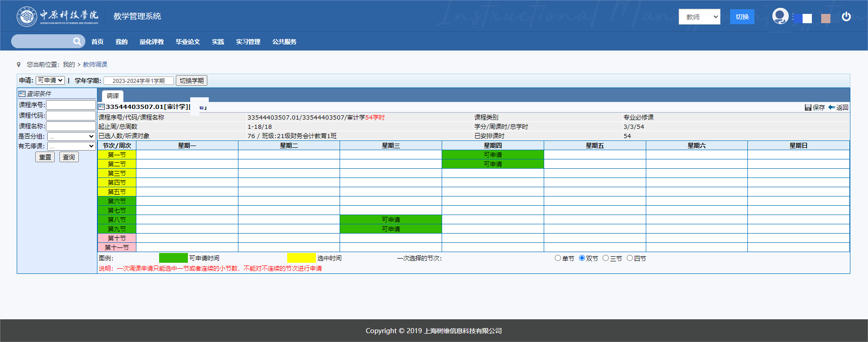This screenshot has height=342, width=868.
Task: Expand the 是否分组 dropdown
Action: tap(71, 137)
